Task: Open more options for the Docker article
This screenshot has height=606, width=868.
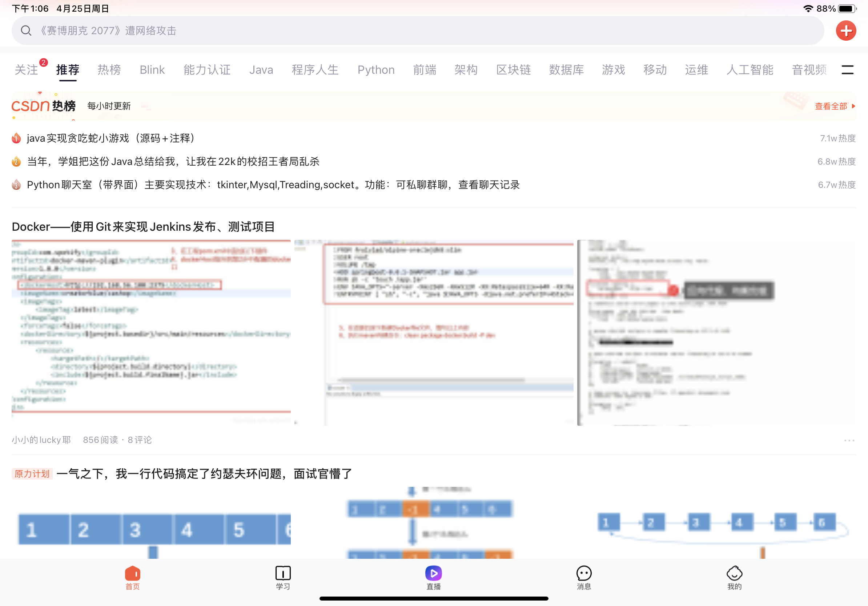Action: pyautogui.click(x=849, y=440)
